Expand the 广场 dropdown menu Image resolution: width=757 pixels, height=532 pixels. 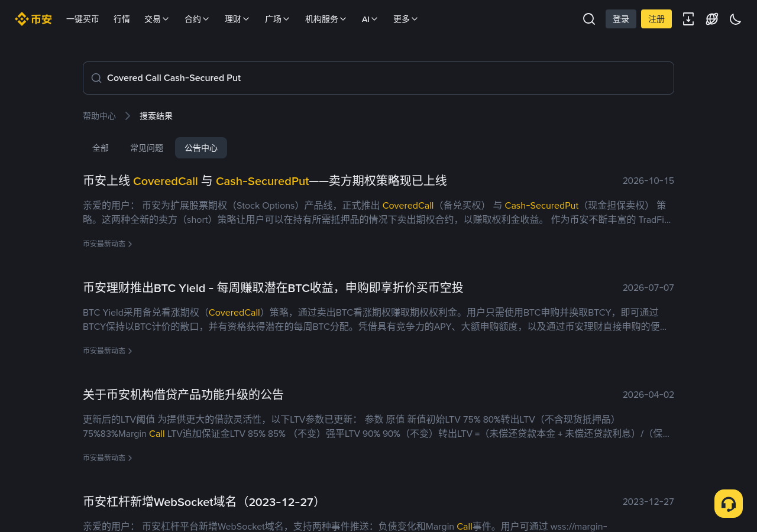tap(277, 19)
